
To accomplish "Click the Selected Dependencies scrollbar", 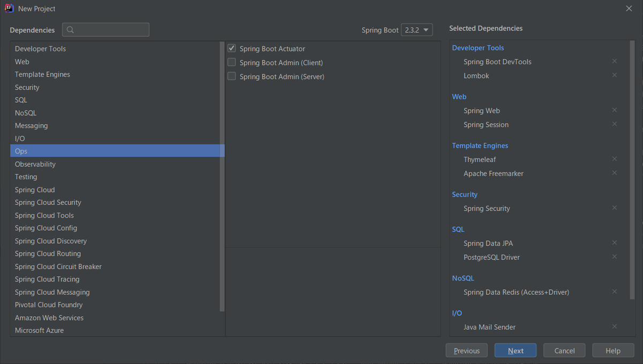I will 633,170.
